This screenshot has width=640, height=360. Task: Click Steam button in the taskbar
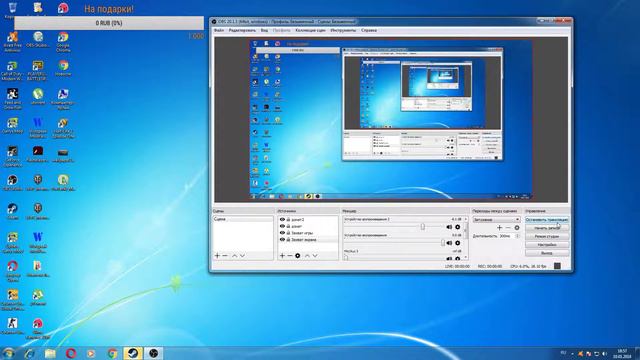click(133, 353)
